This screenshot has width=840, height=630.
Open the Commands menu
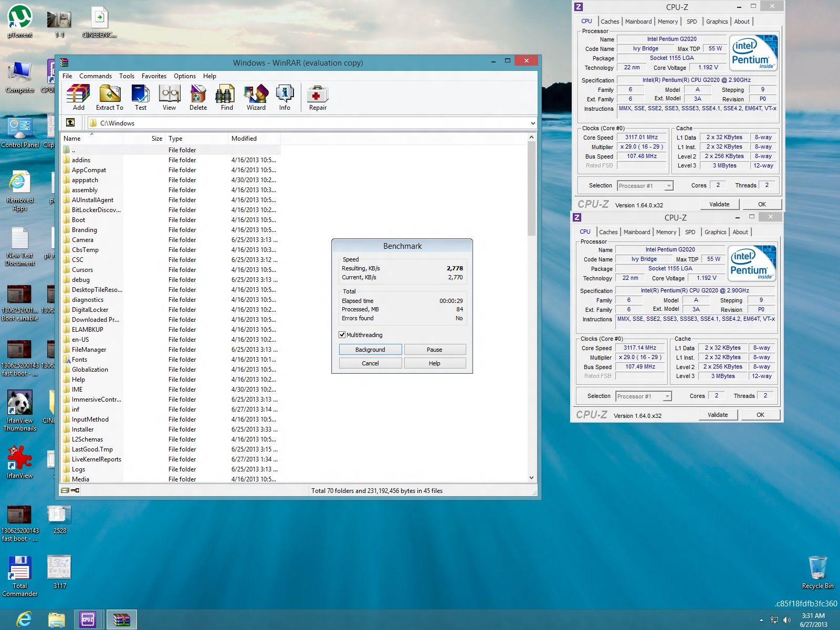tap(96, 76)
